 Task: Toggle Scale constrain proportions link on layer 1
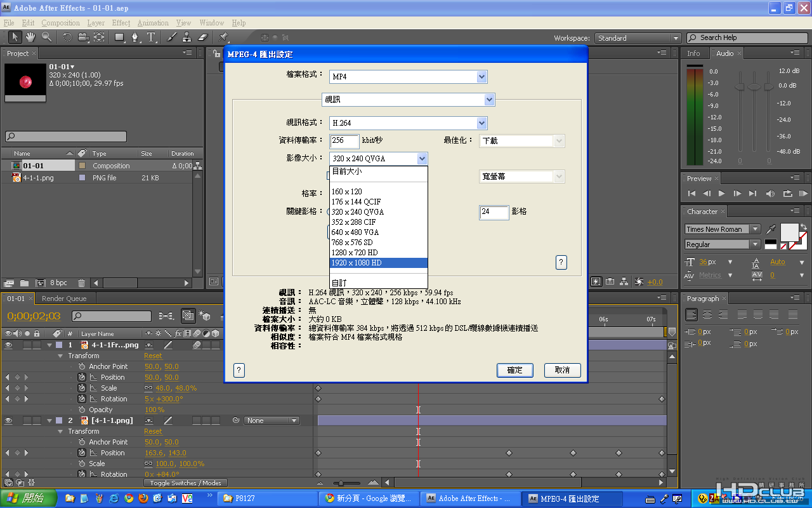(148, 388)
